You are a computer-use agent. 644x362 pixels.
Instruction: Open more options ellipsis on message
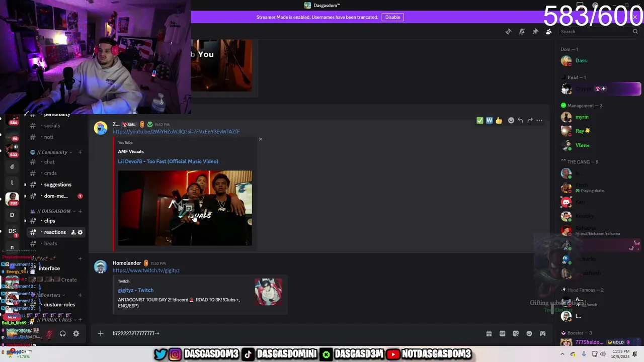539,120
